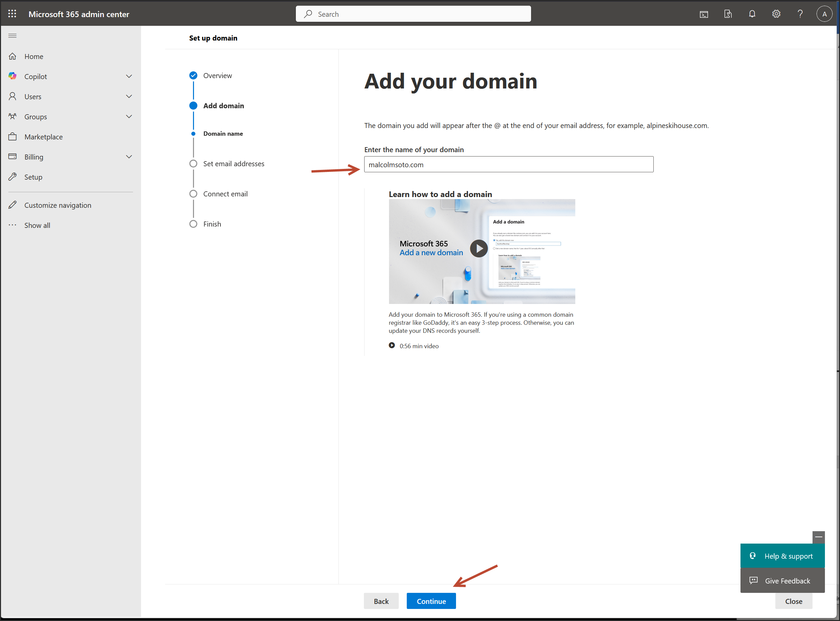Open the notifications bell icon
The image size is (840, 621).
(x=752, y=14)
